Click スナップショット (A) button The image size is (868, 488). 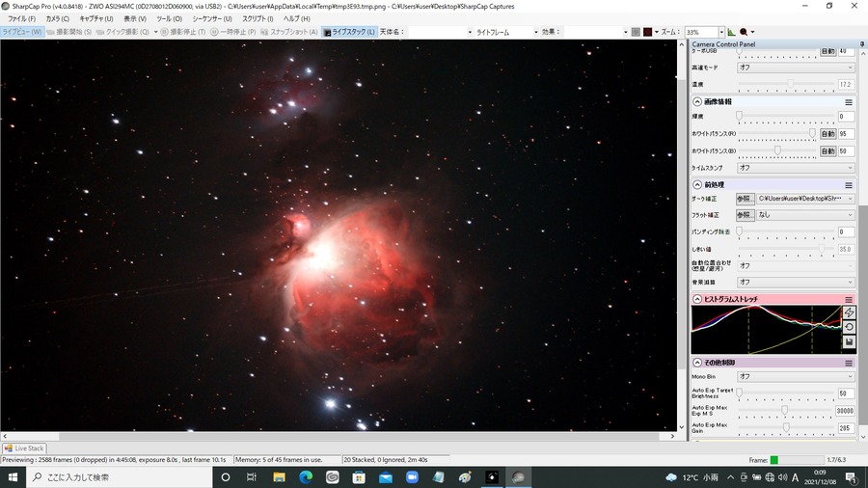289,32
